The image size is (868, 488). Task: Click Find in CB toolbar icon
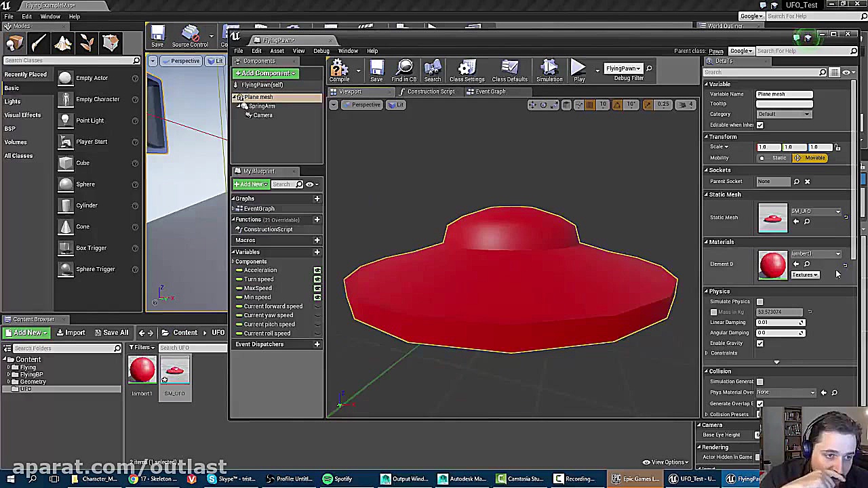(x=403, y=70)
